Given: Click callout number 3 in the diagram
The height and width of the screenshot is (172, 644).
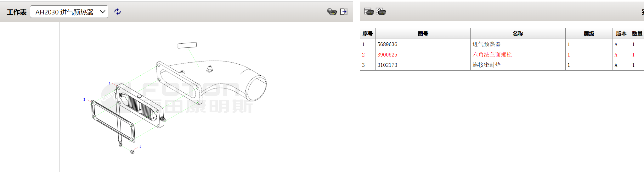Looking at the screenshot, I should tap(84, 99).
